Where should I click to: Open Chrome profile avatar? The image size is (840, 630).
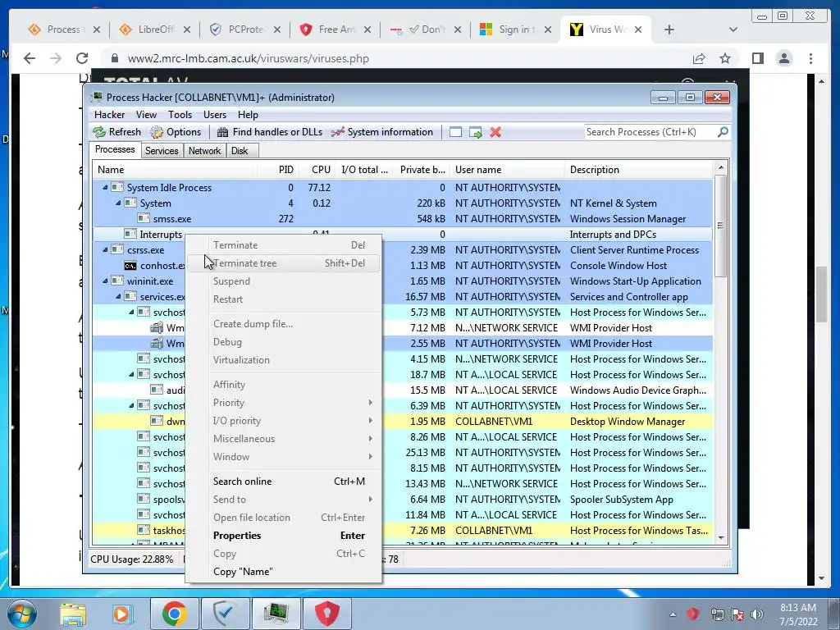784,58
